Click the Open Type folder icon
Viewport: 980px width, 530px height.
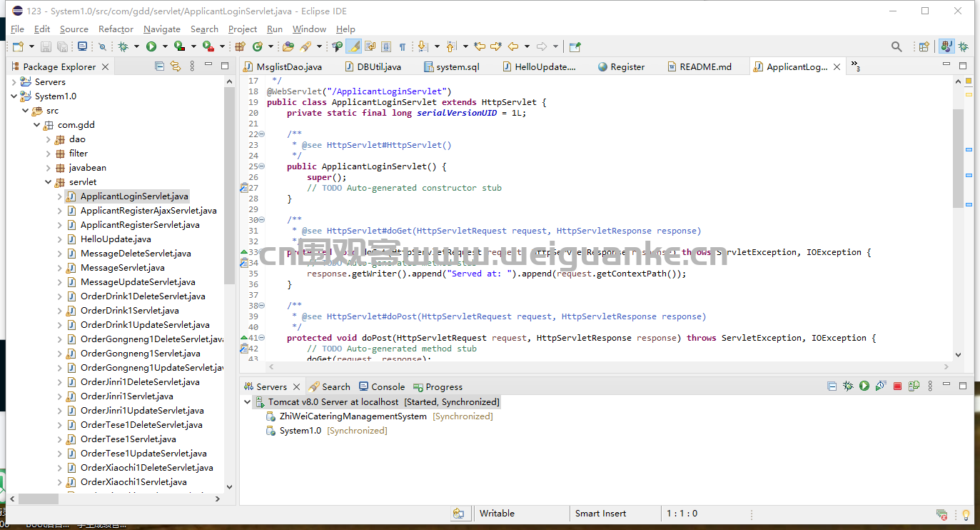(288, 46)
